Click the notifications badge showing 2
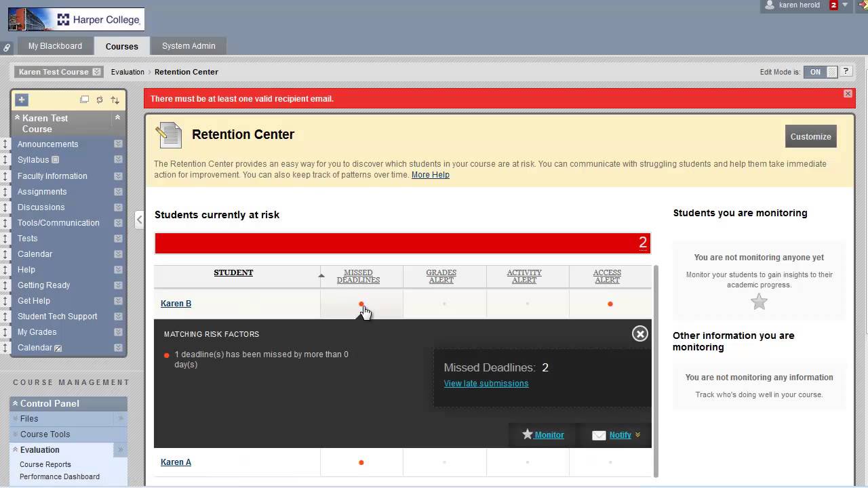The image size is (868, 488). click(x=833, y=5)
